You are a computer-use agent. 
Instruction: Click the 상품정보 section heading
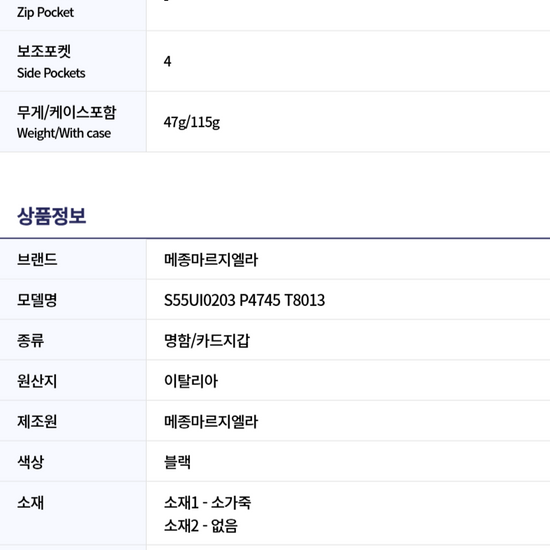point(52,216)
